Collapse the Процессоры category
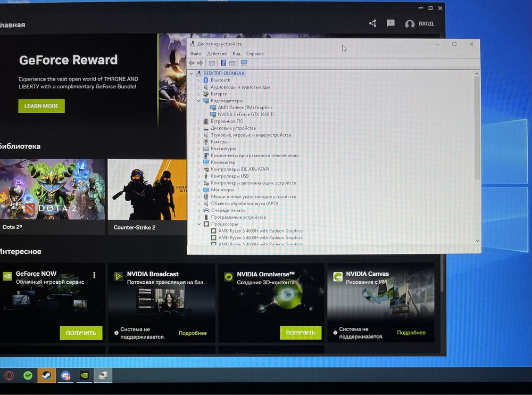532x395 pixels. click(x=199, y=224)
